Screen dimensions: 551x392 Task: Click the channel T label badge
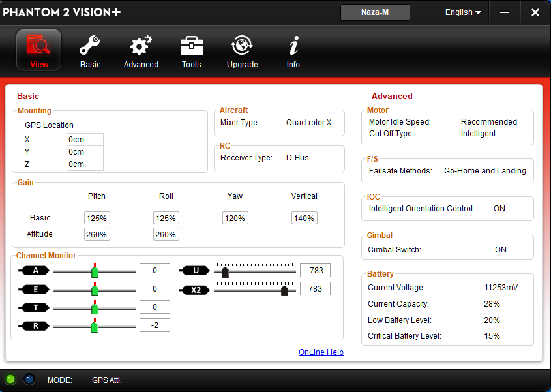click(x=34, y=308)
